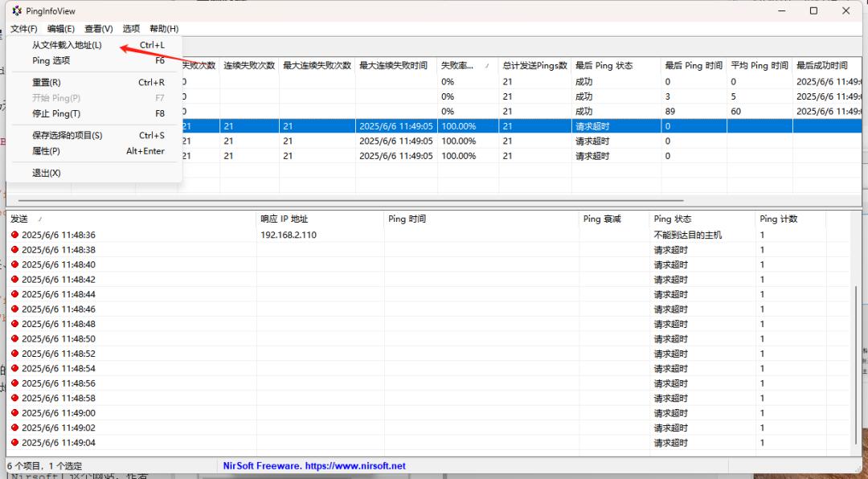
Task: Click the PingInfoView app icon in title bar
Action: tap(17, 11)
